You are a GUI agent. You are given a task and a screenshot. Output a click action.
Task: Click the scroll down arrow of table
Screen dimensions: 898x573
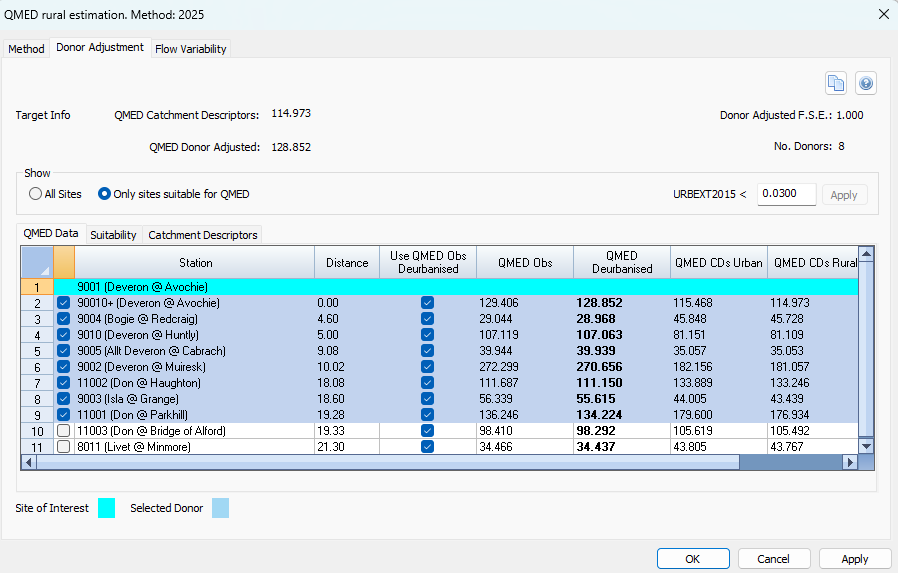pyautogui.click(x=866, y=447)
